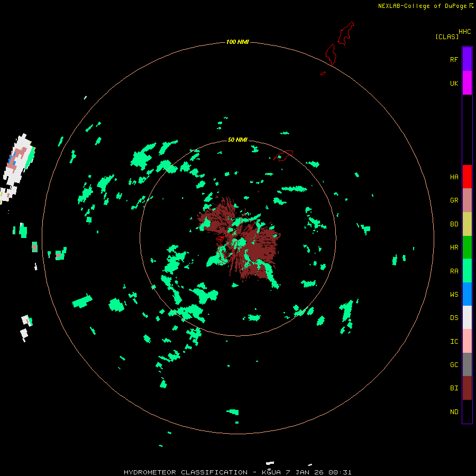The width and height of the screenshot is (476, 476).
Task: Click the WS blue legend swatch
Action: click(467, 294)
